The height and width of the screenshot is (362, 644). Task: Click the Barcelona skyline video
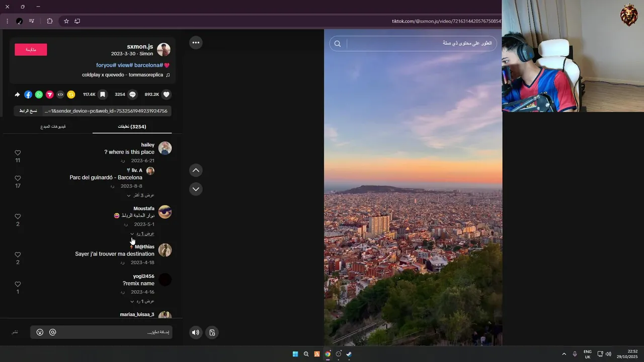click(x=413, y=187)
